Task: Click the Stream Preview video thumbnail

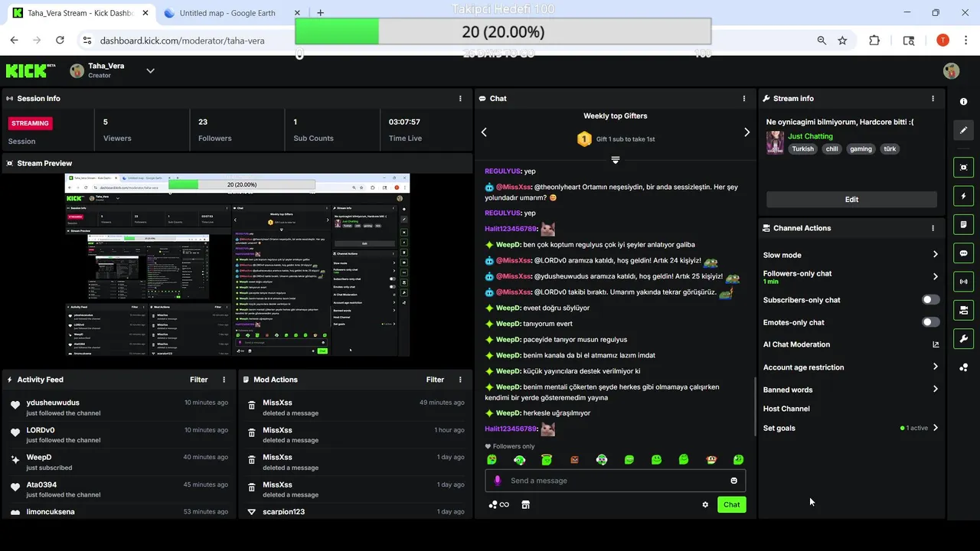Action: point(237,265)
